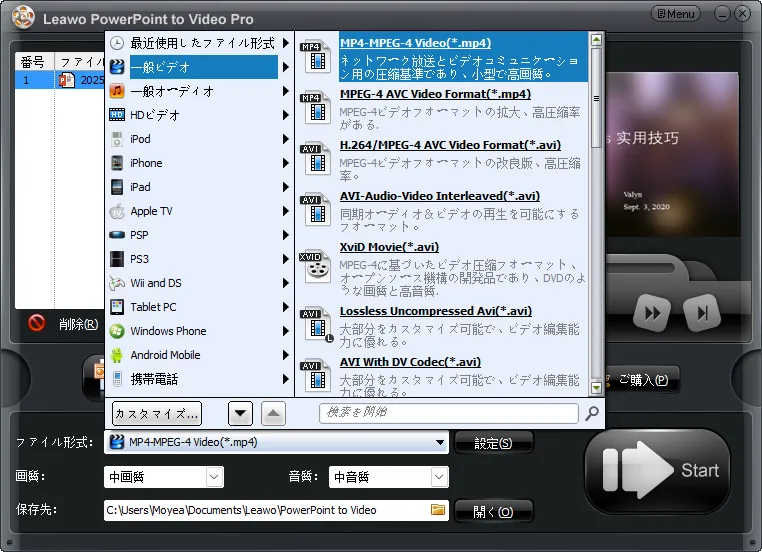This screenshot has height=552, width=762.
Task: Click the search magnifier icon
Action: point(592,414)
